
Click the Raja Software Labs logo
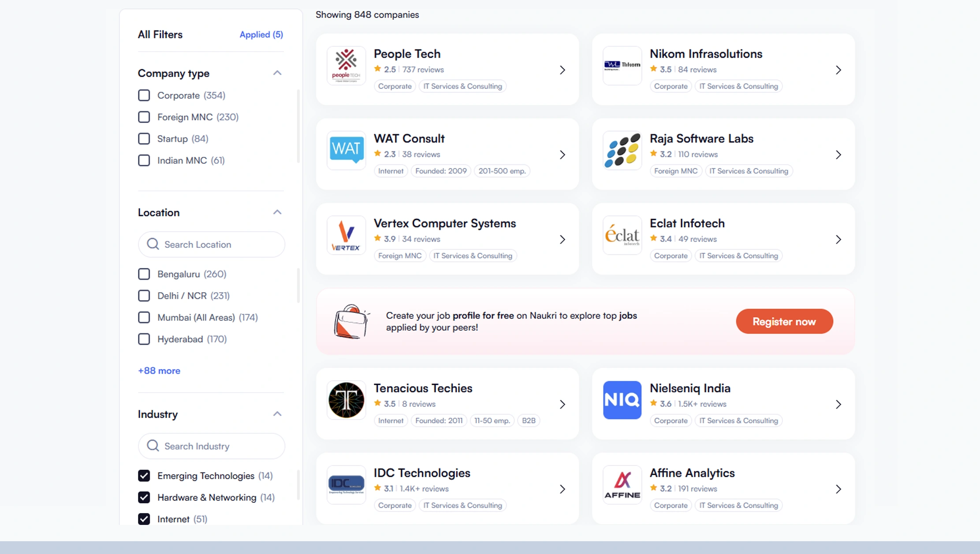(x=622, y=150)
